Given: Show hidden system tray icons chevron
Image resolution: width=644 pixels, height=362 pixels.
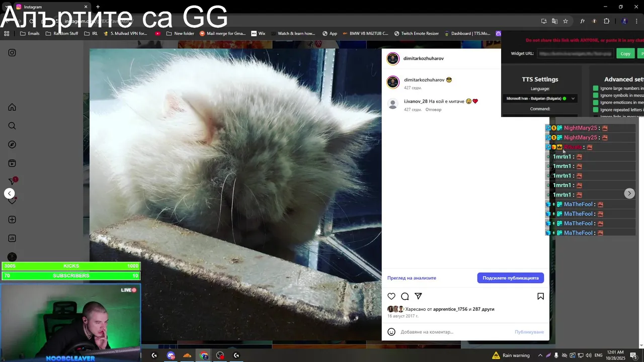Looking at the screenshot, I should point(540,355).
